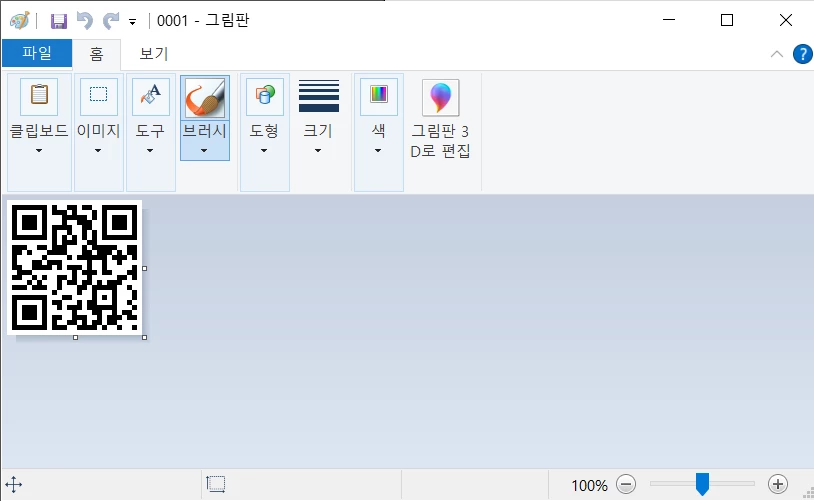Zoom out with the minus button
Viewport: 814px width, 501px height.
click(x=626, y=484)
